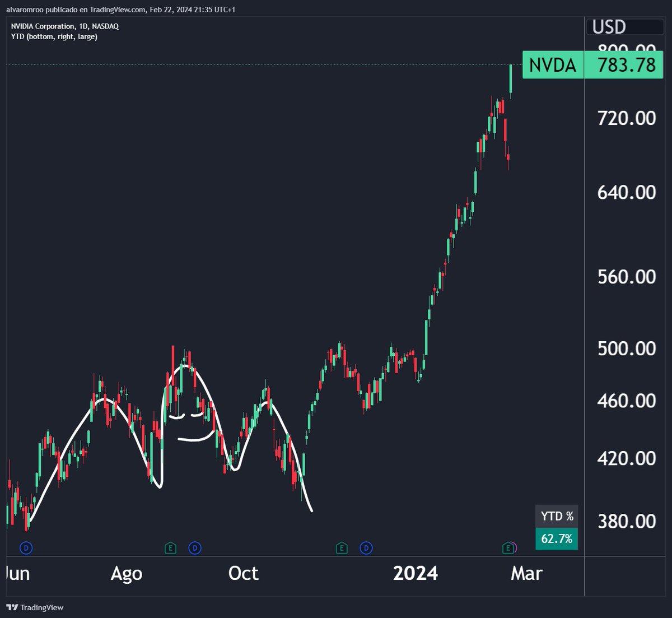Viewport: 672px width, 618px height.
Task: Open earnings E marker between Ago and Oct
Action: point(171,547)
